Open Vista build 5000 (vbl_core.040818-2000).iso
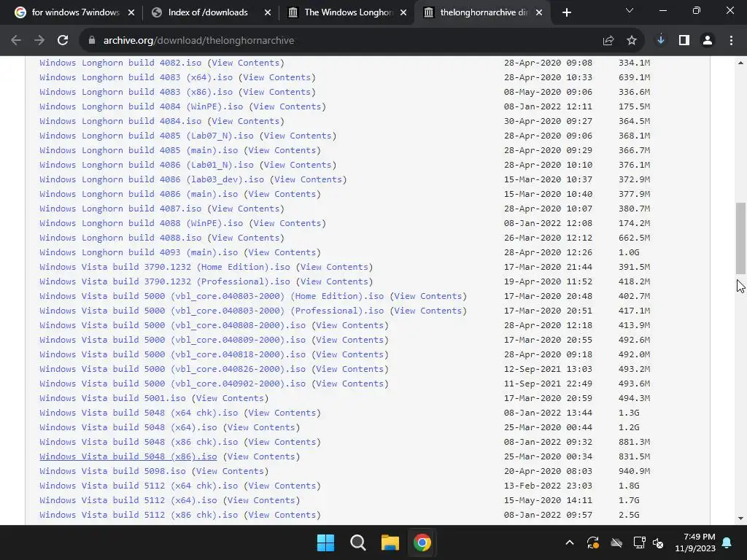The width and height of the screenshot is (747, 560). point(172,354)
